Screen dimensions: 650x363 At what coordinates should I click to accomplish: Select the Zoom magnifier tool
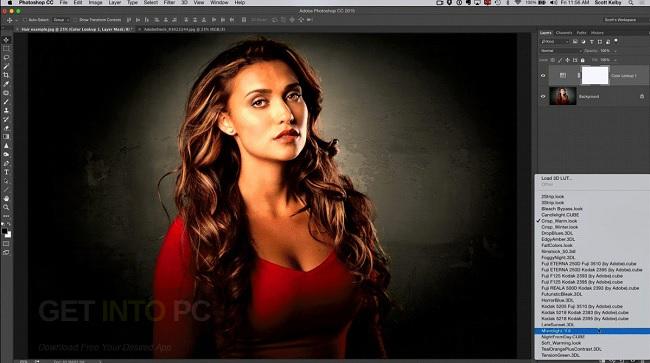(6, 207)
